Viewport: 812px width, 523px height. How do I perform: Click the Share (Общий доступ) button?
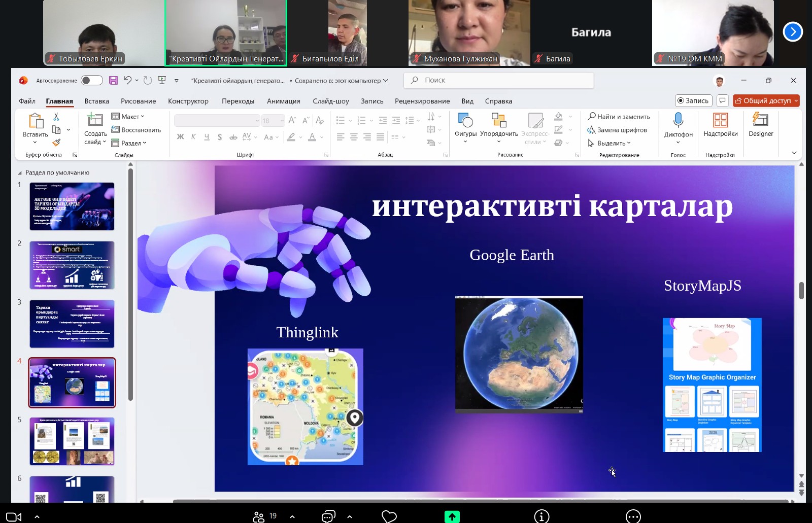(x=765, y=101)
